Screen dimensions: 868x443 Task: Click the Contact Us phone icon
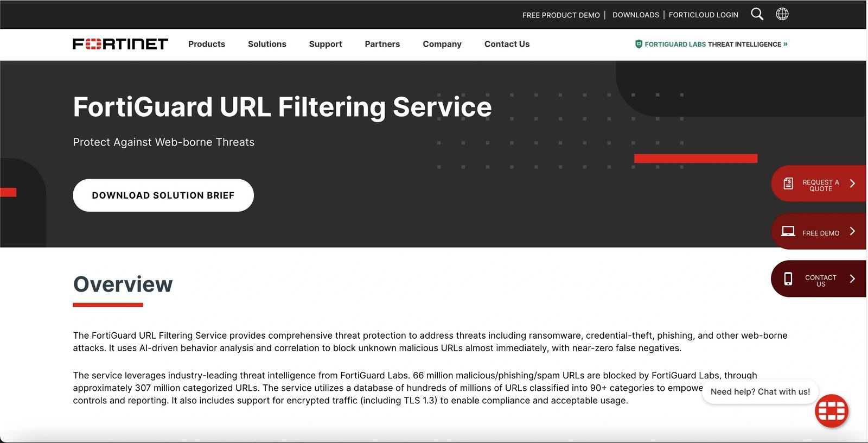tap(788, 279)
